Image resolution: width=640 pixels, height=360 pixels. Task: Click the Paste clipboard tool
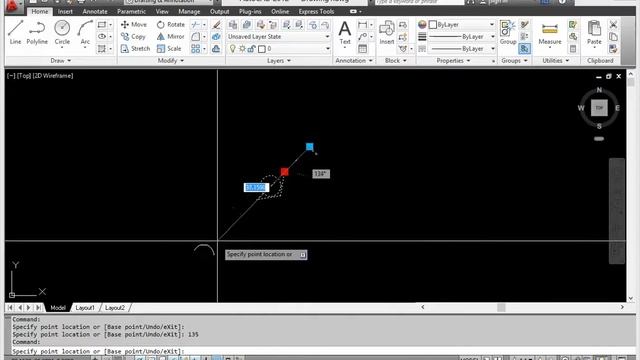point(594,33)
